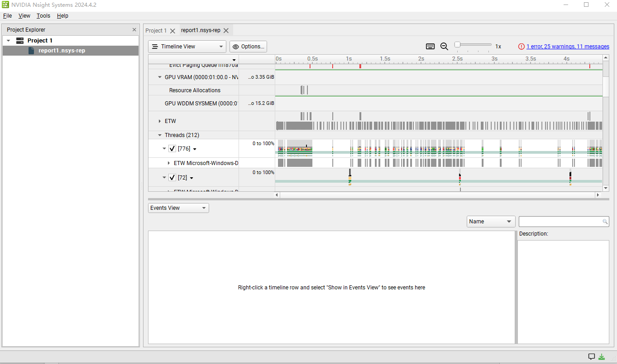Collapse thread [72] row
617x364 pixels.
tap(164, 178)
